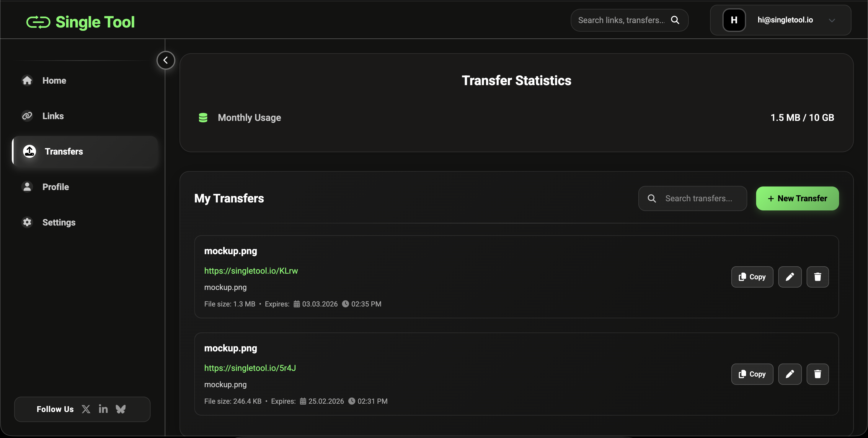Edit the KLrw transfer with pencil icon
Viewport: 868px width, 438px height.
click(x=789, y=277)
